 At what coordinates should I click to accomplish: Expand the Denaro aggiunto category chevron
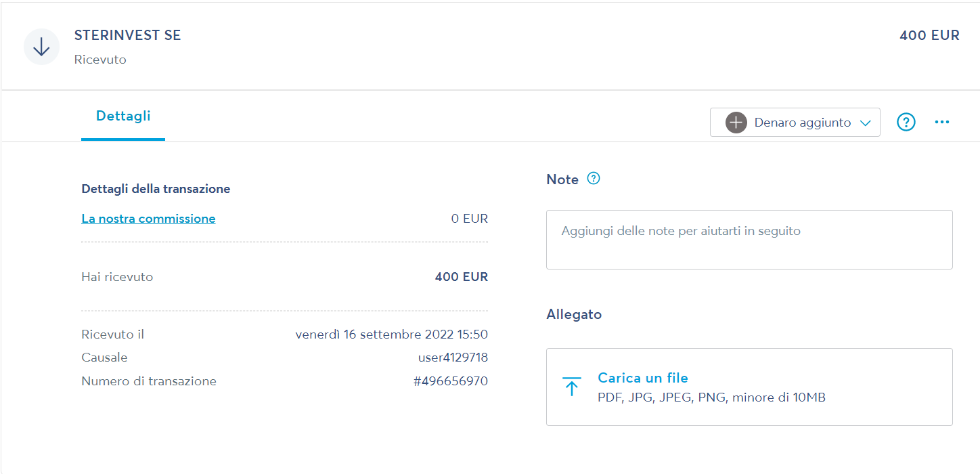[x=865, y=123]
